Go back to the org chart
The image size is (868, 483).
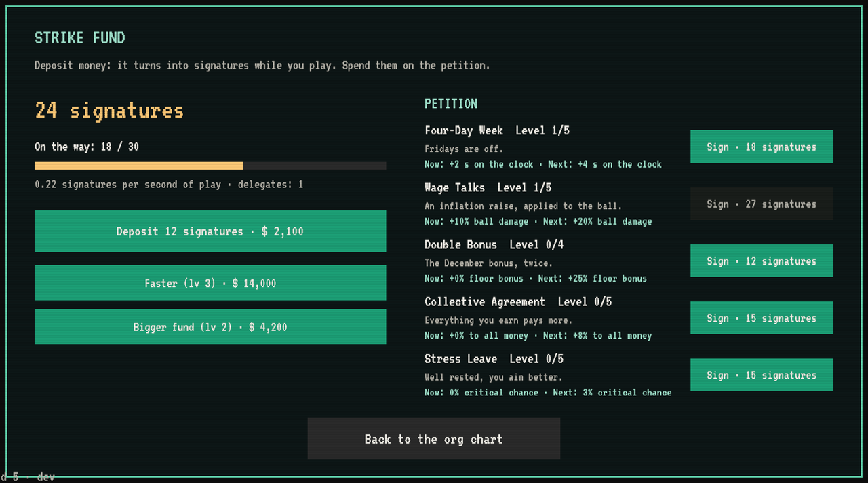click(x=434, y=439)
